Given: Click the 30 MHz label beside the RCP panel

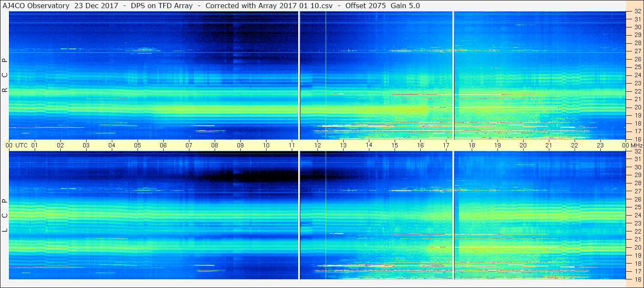Looking at the screenshot, I should (x=638, y=27).
